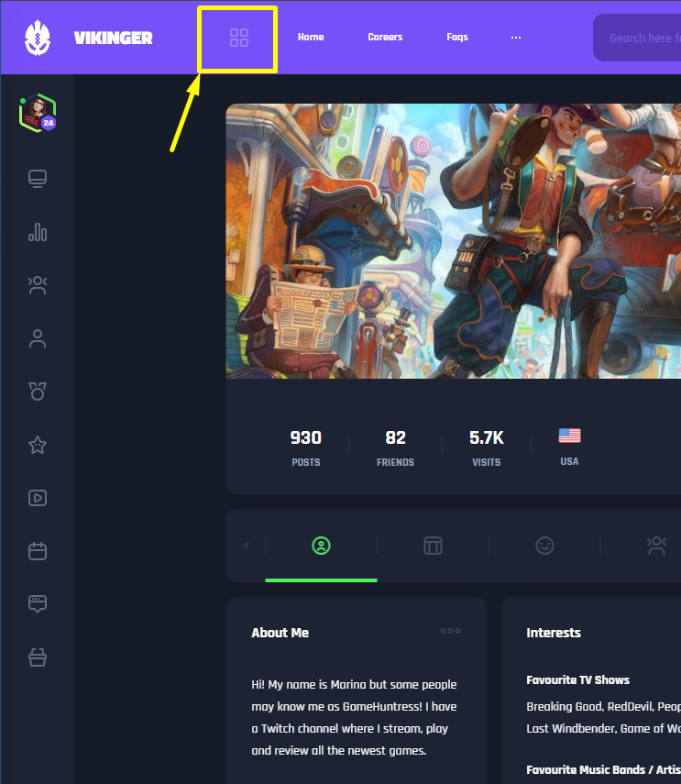
Task: Open the badges medal icon in sidebar
Action: pyautogui.click(x=38, y=392)
